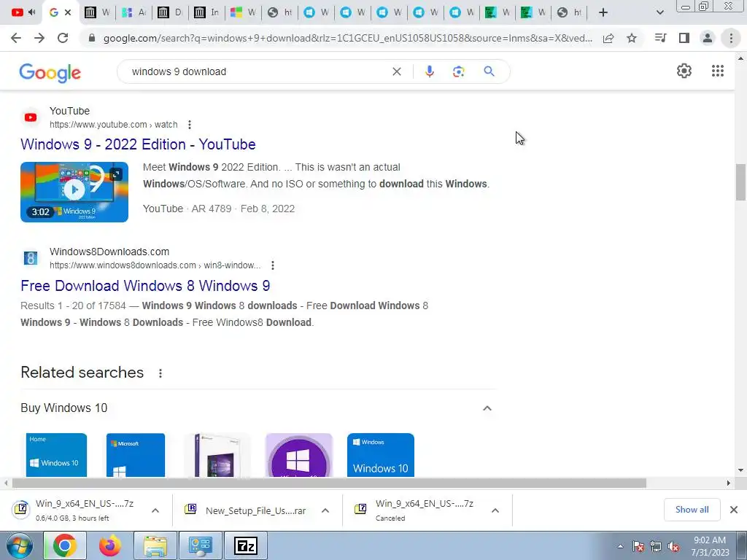Viewport: 747px width, 560px height.
Task: Open Free Download Windows 8 Windows 9 link
Action: point(145,286)
